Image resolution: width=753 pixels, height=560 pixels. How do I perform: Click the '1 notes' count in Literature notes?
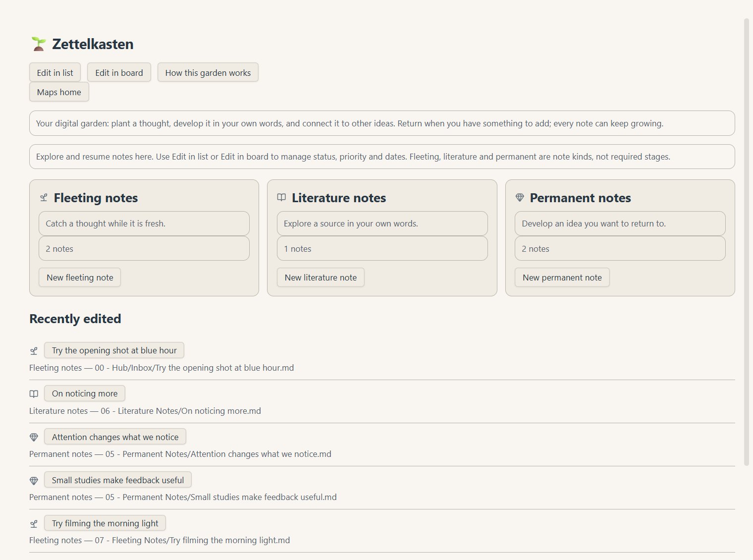click(x=298, y=249)
